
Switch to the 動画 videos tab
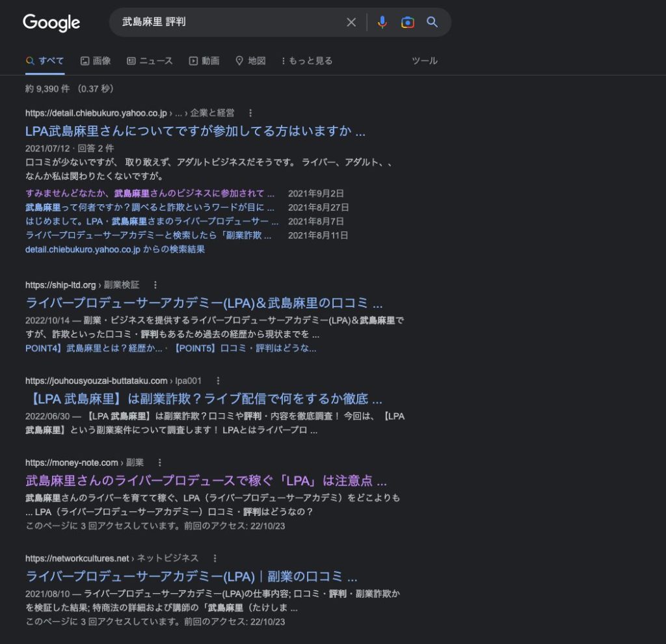(204, 60)
